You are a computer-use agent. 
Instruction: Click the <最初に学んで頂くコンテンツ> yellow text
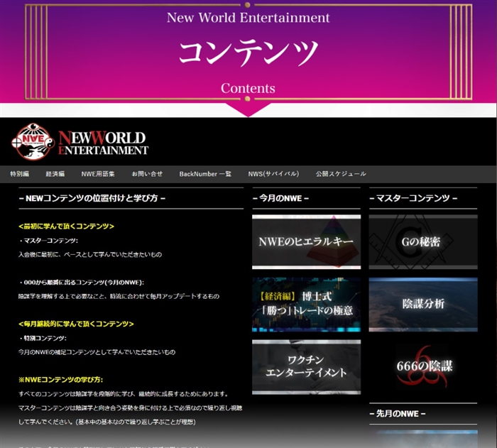click(66, 226)
